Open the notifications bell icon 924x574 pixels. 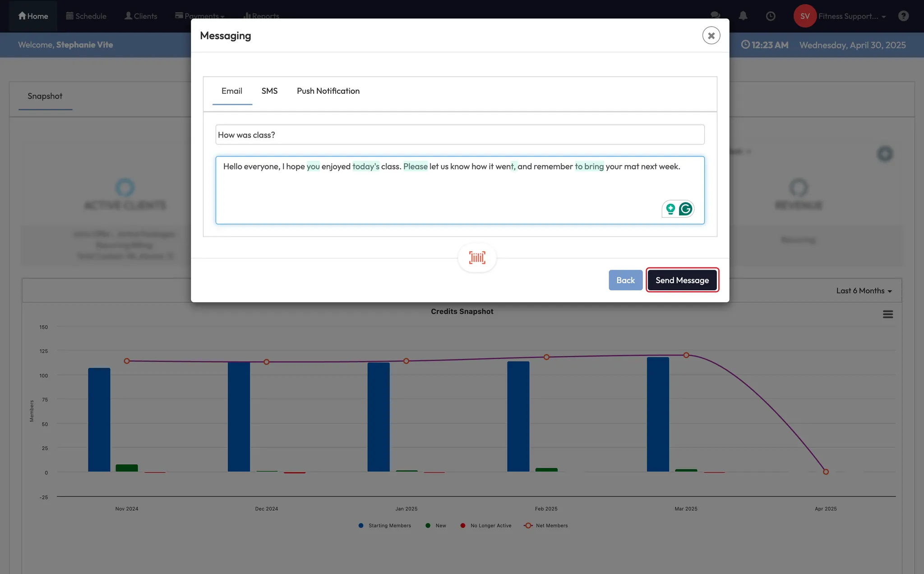point(743,16)
